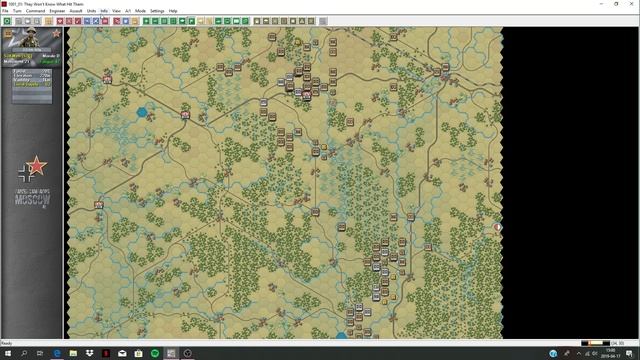
Task: Open the Turn menu
Action: coord(17,11)
